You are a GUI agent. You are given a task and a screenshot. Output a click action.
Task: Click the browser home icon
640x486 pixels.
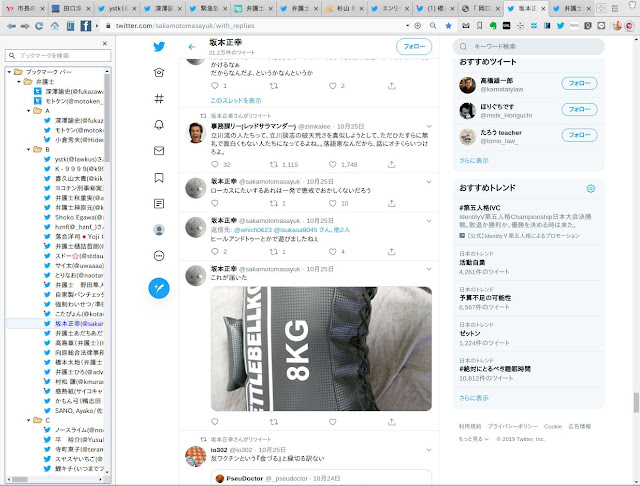point(54,26)
